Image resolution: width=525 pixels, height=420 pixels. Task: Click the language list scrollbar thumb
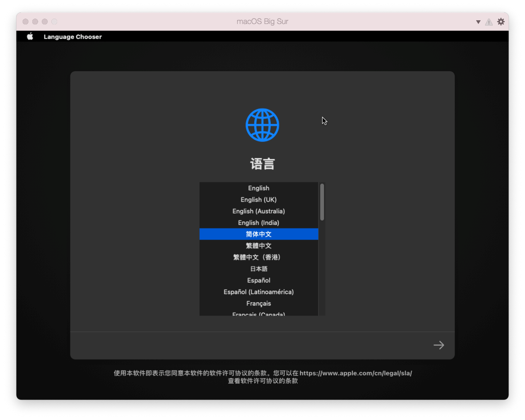click(322, 202)
